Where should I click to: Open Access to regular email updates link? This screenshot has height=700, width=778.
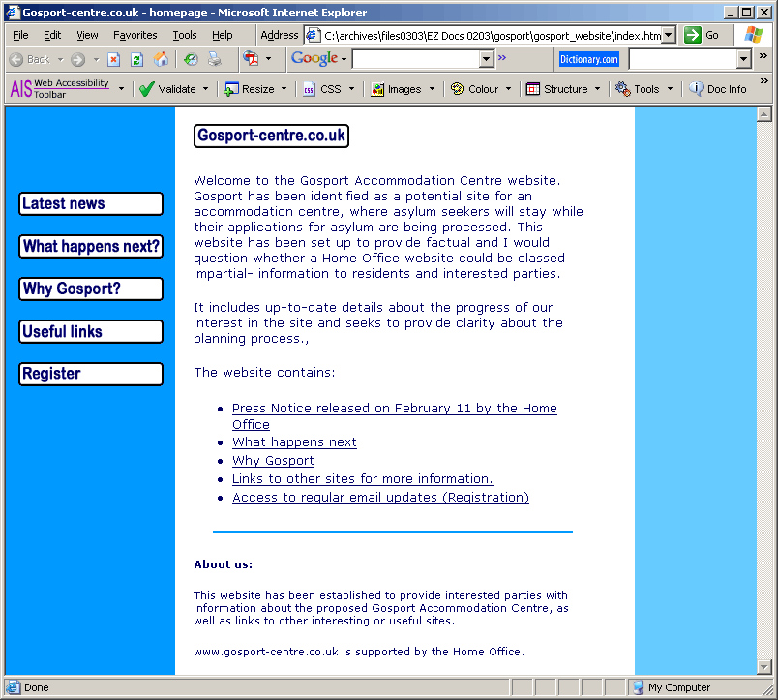380,497
